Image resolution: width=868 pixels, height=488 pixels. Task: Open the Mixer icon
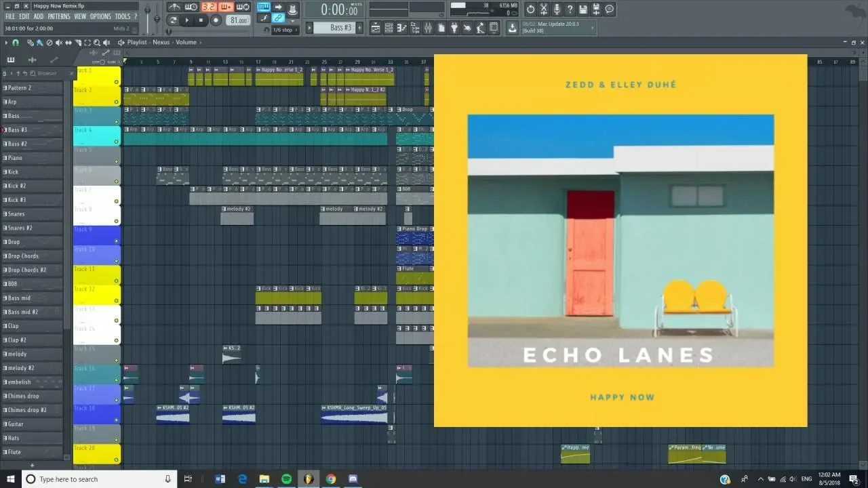tap(427, 28)
